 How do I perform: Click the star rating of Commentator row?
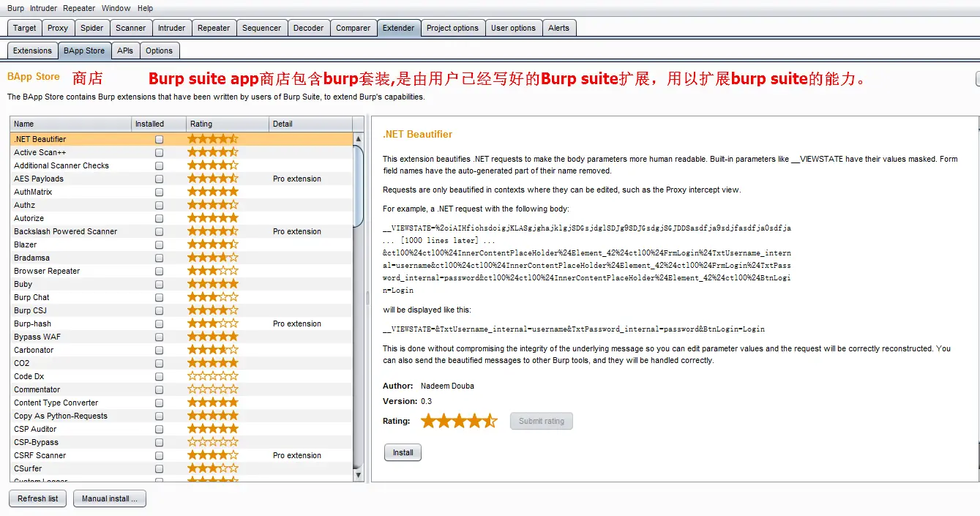[x=213, y=389]
